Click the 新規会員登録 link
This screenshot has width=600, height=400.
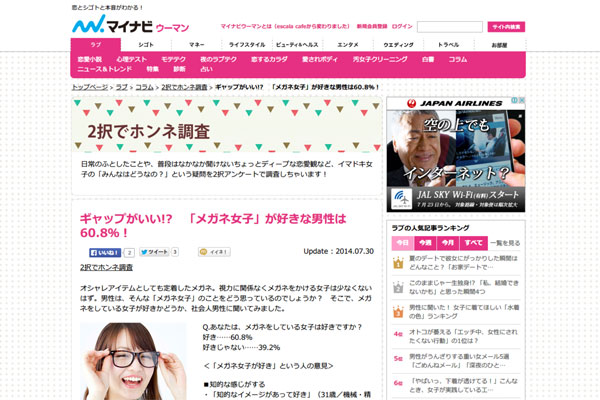click(372, 26)
